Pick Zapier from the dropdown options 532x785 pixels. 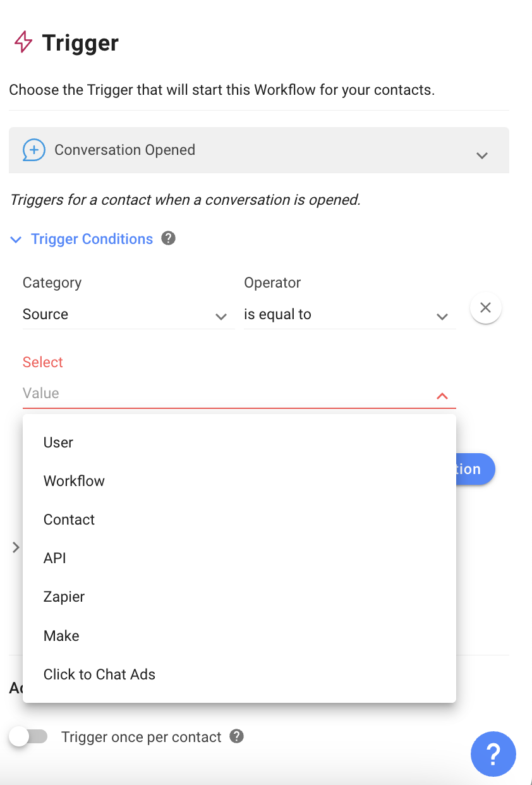(x=64, y=597)
